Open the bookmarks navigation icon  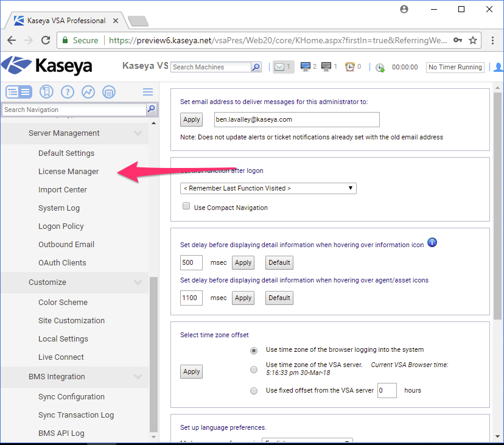[x=46, y=92]
